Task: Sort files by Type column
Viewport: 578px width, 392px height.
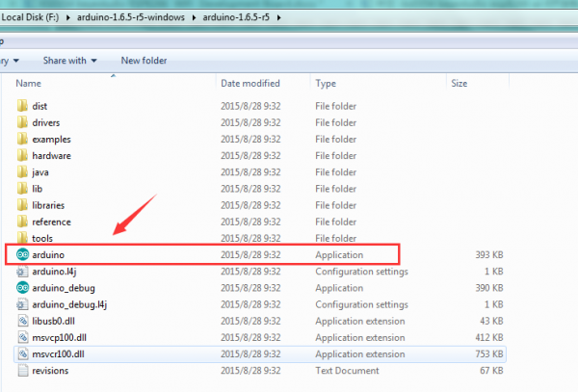Action: 326,84
